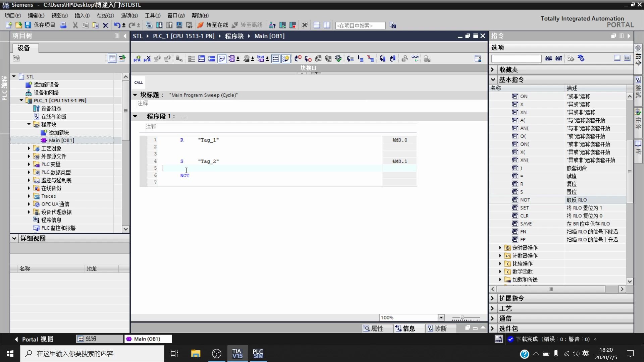644x362 pixels.
Task: Click the CALL favorite instruction
Action: click(139, 82)
